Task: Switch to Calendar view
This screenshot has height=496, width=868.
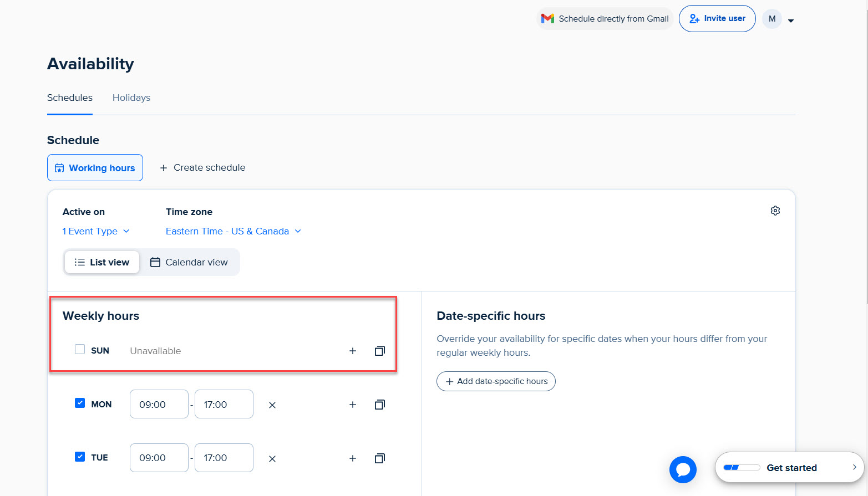Action: [x=190, y=262]
